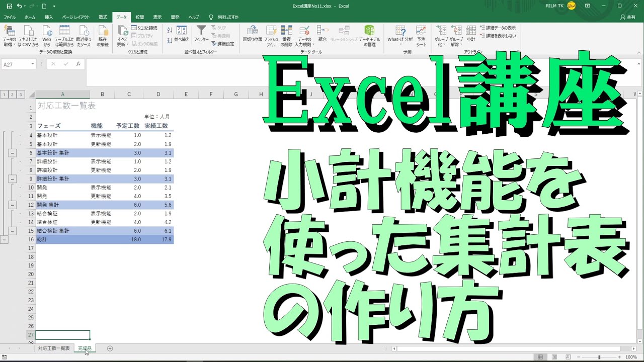
Task: Open the ホーム ribbon tab
Action: (30, 17)
